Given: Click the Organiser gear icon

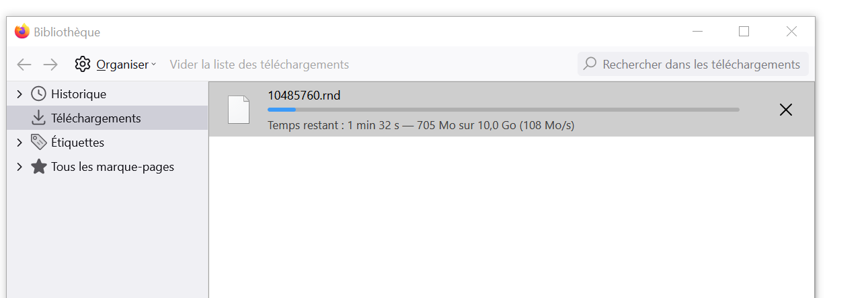Looking at the screenshot, I should click(83, 65).
